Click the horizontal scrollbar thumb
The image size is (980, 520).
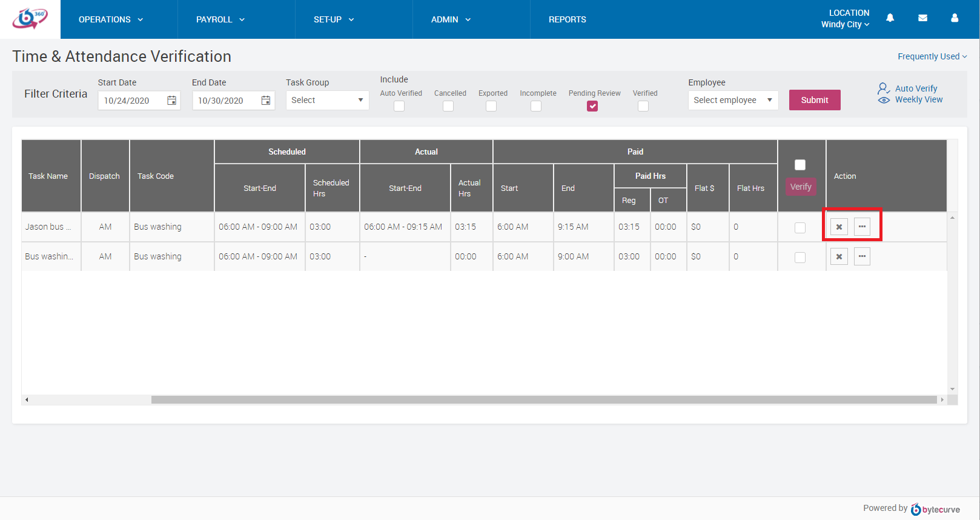click(x=544, y=400)
